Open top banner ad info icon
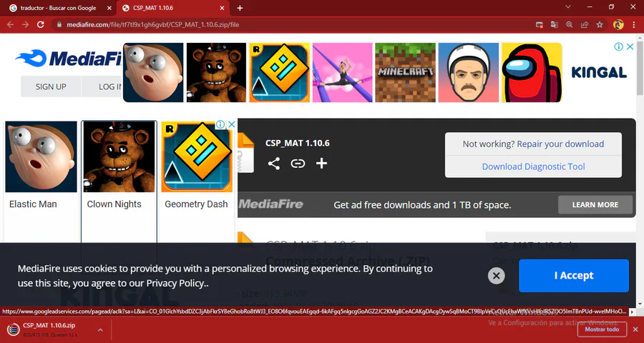The height and width of the screenshot is (343, 644). pyautogui.click(x=618, y=46)
